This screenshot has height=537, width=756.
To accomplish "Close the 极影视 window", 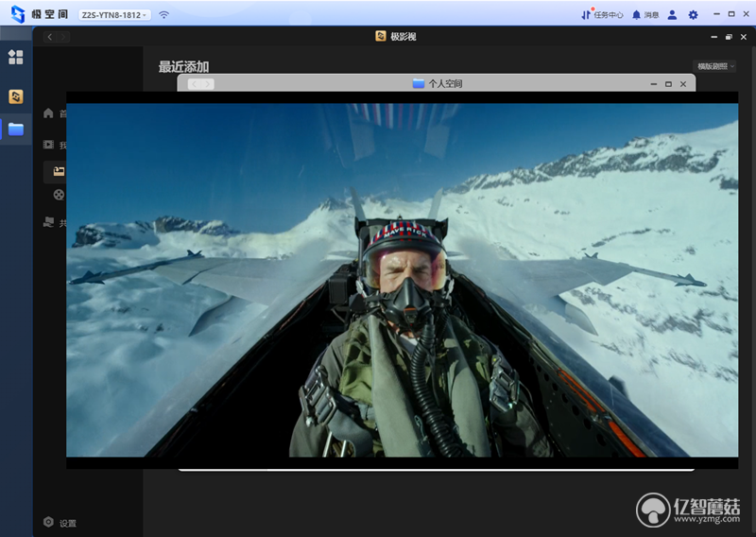I will click(x=744, y=37).
